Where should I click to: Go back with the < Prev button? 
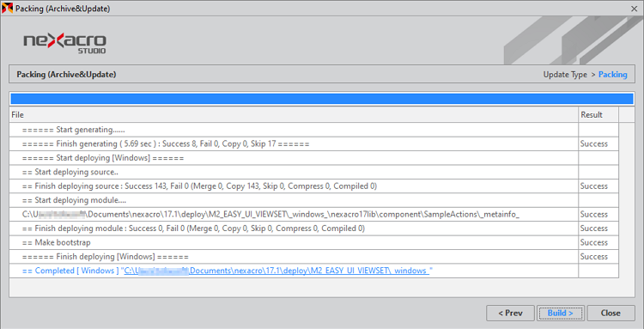pyautogui.click(x=510, y=313)
